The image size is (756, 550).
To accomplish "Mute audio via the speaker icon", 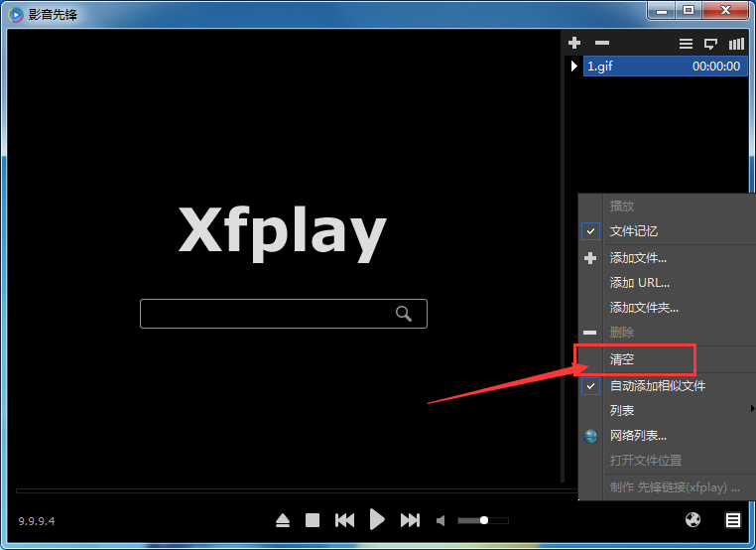I will click(x=441, y=520).
